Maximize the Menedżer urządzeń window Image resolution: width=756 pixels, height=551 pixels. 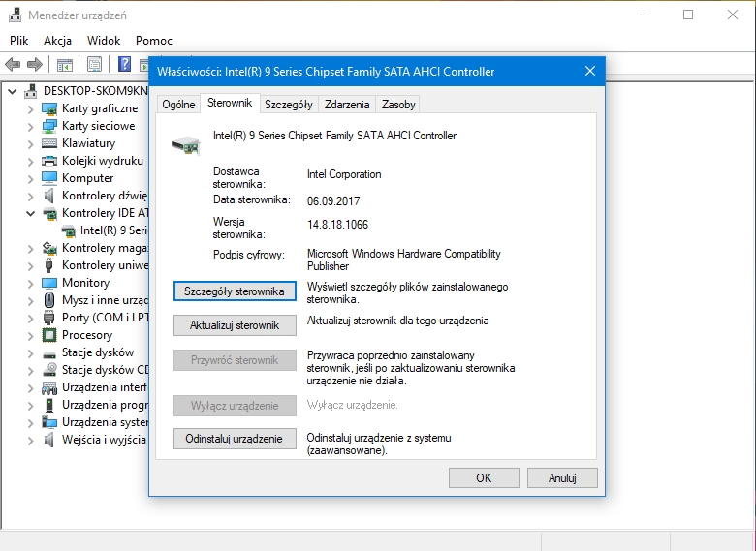(688, 15)
